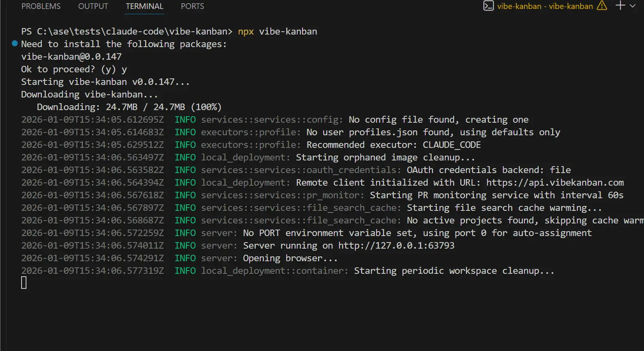Click the yellow warning triangle icon
Viewport: 644px width, 351px height.
602,6
